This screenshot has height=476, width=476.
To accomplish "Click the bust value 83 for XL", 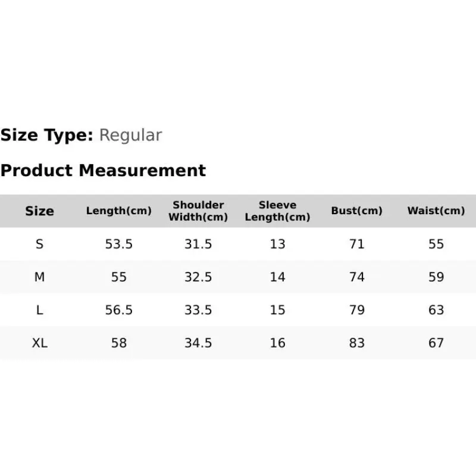I will pyautogui.click(x=356, y=343).
